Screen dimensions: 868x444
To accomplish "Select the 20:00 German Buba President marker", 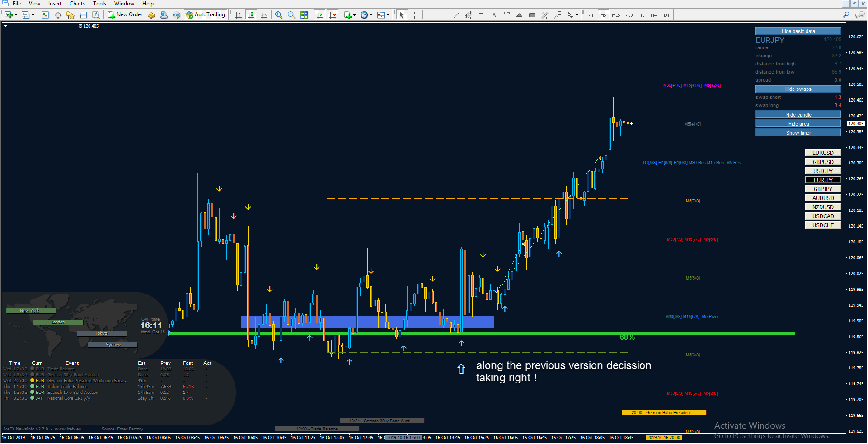I will pyautogui.click(x=664, y=412).
